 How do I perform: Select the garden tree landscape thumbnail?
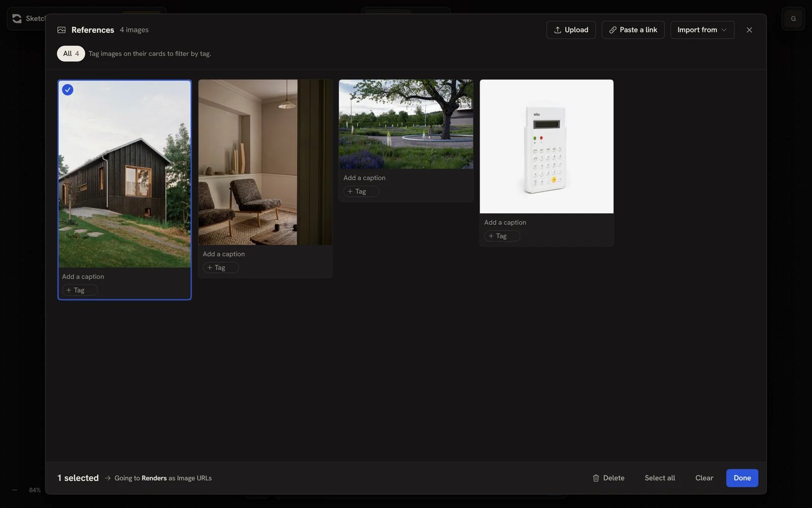tap(406, 124)
